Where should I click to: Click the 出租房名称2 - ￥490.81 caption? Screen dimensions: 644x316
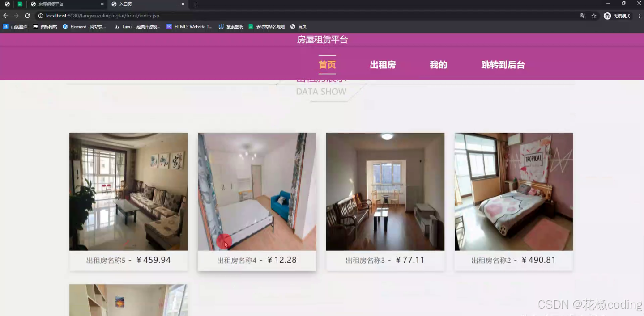pyautogui.click(x=514, y=260)
